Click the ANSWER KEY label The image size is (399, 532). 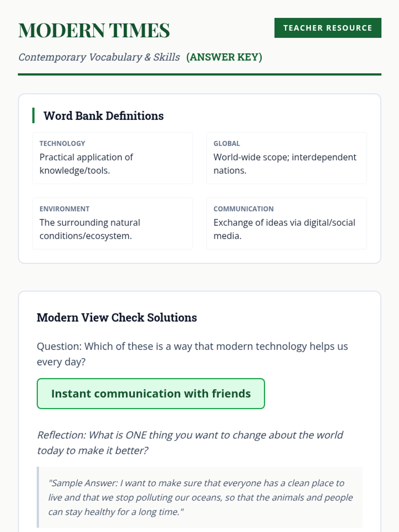(x=224, y=57)
